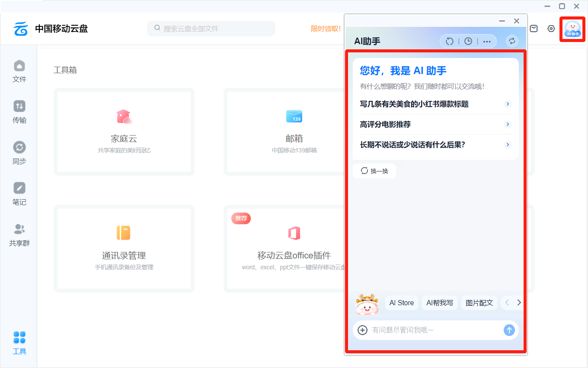Show next shortcuts with right arrow
588x368 pixels.
(519, 303)
